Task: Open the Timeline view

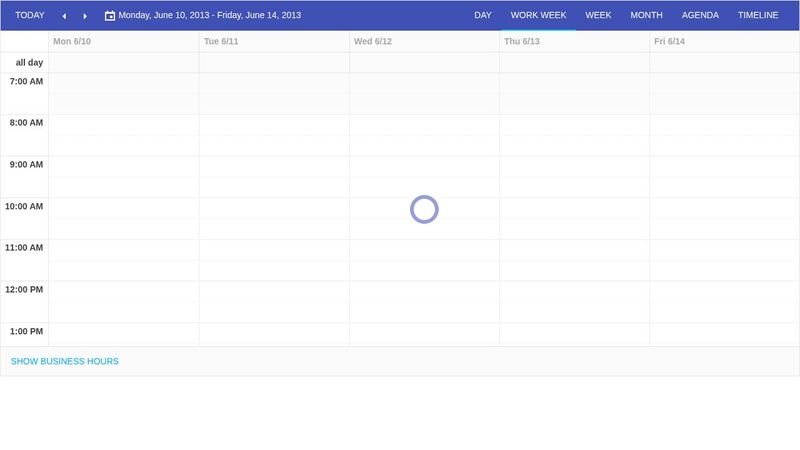Action: coord(758,15)
